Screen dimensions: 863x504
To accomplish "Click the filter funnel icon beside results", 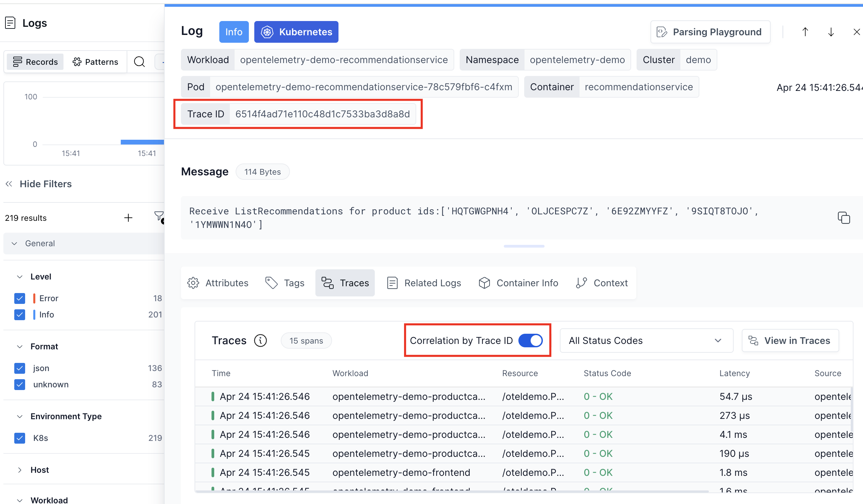I will (x=159, y=216).
